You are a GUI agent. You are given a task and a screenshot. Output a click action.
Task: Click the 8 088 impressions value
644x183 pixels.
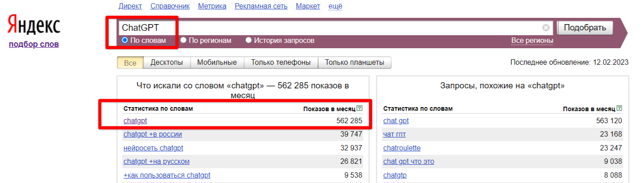[612, 175]
